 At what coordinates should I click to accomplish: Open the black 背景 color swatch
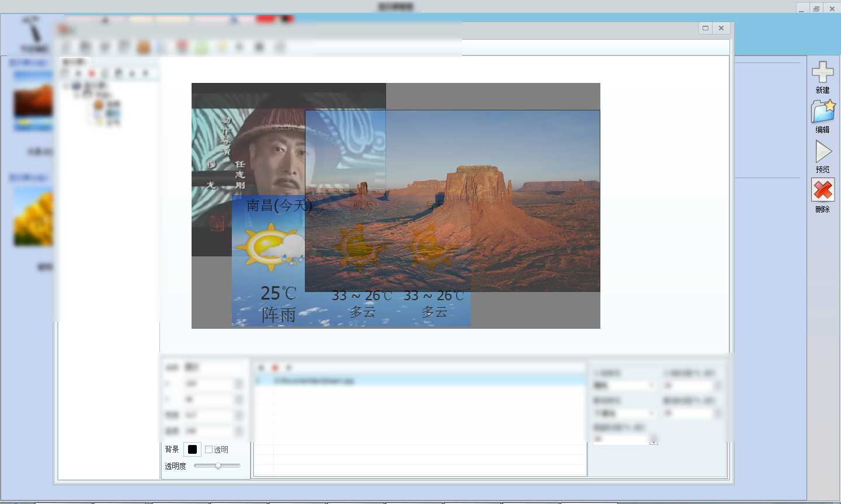(192, 449)
